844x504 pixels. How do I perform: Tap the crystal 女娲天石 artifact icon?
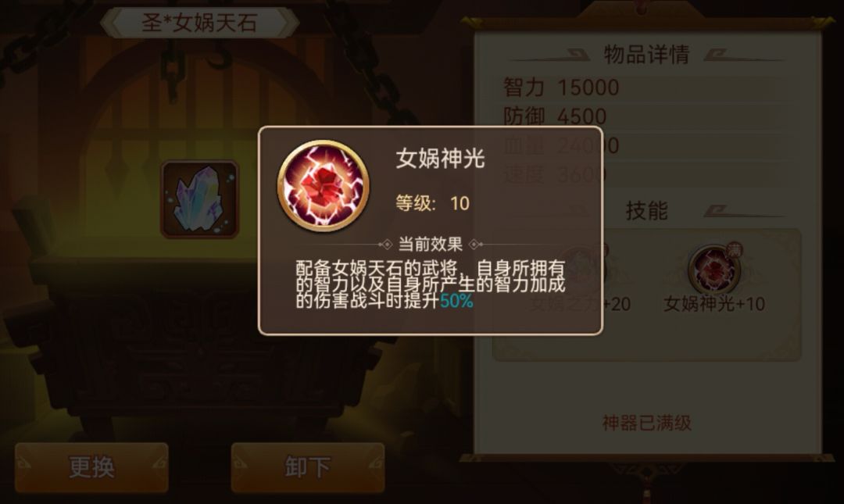tap(200, 198)
